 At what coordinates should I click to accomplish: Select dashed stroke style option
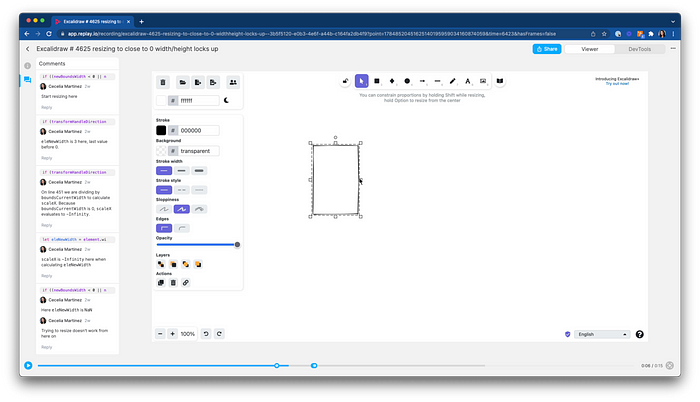coord(181,190)
